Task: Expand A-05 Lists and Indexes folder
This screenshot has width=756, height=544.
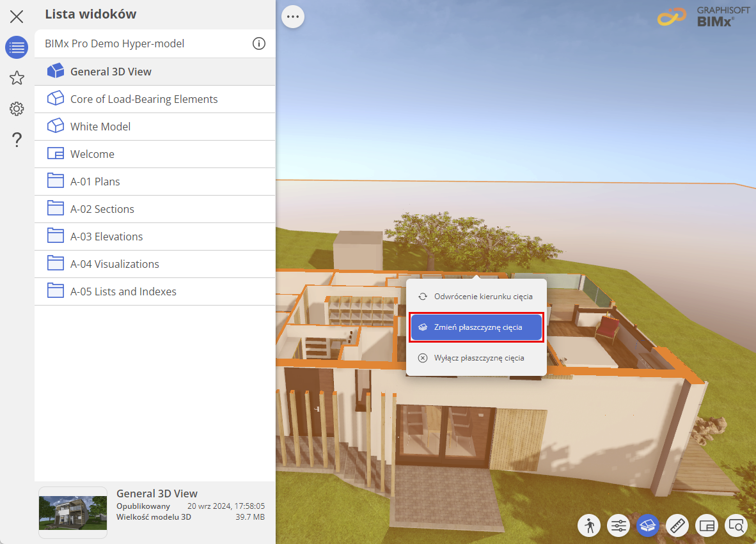Action: tap(155, 291)
